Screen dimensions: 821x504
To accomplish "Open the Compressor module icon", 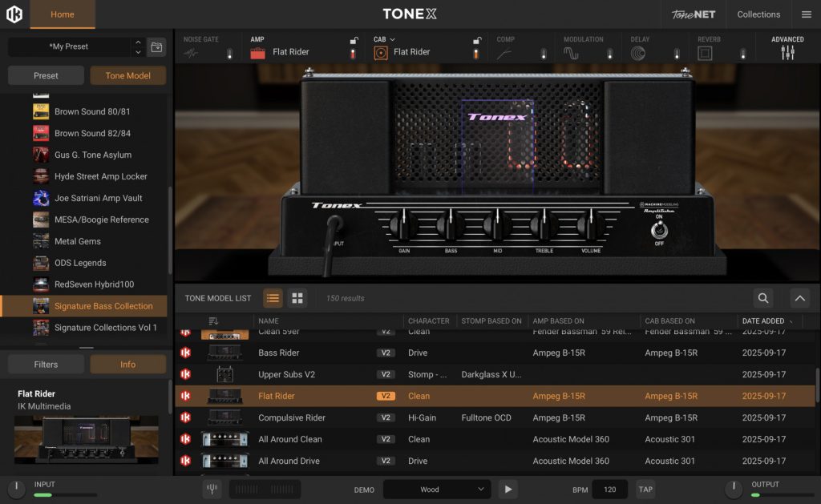I will click(504, 54).
